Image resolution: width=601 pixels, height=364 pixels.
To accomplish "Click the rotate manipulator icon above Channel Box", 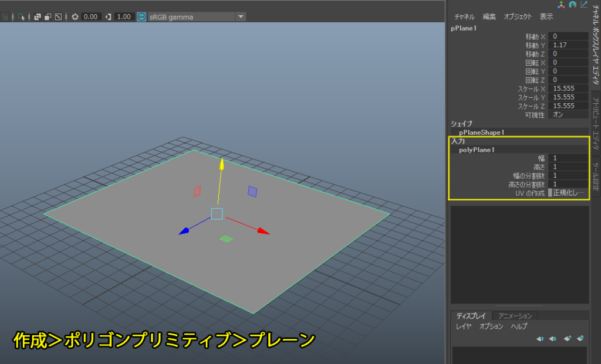I will point(573,5).
